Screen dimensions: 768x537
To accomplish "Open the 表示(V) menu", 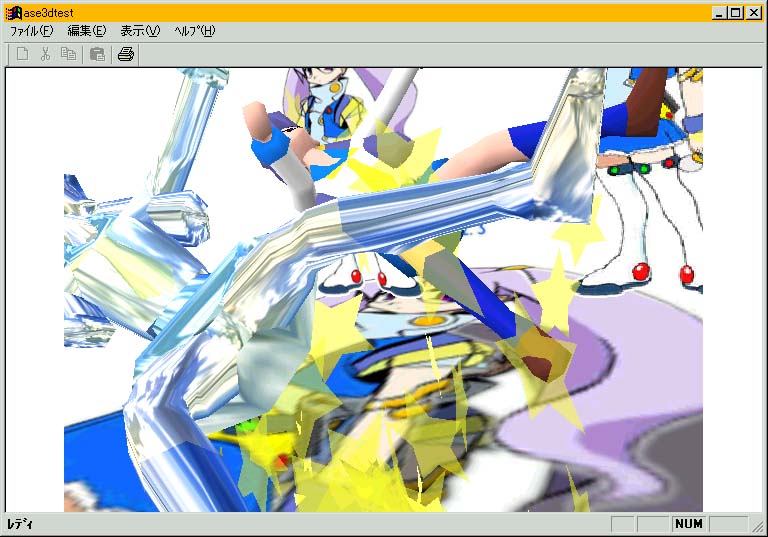I will click(140, 31).
